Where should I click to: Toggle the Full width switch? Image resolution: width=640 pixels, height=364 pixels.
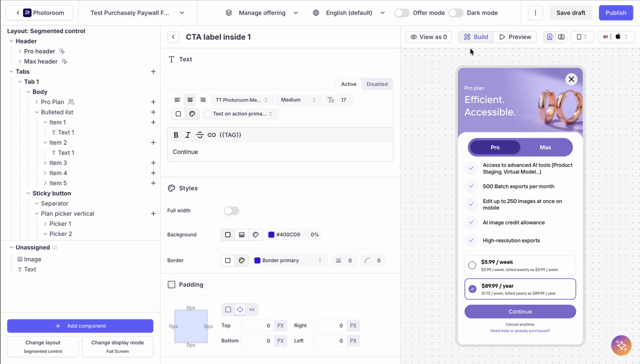(x=231, y=210)
